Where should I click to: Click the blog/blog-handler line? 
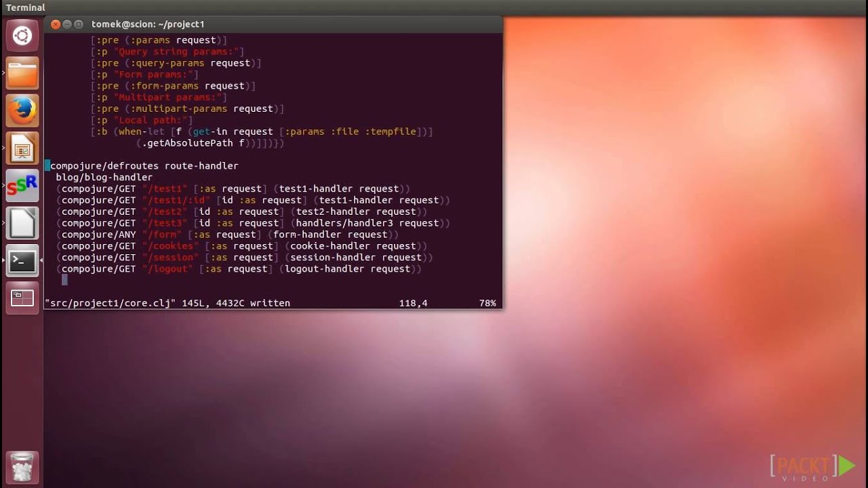104,178
